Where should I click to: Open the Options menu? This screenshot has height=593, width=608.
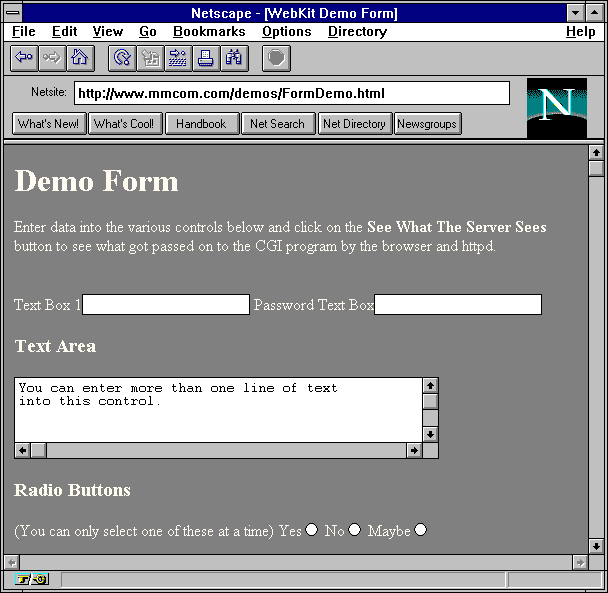pyautogui.click(x=286, y=32)
